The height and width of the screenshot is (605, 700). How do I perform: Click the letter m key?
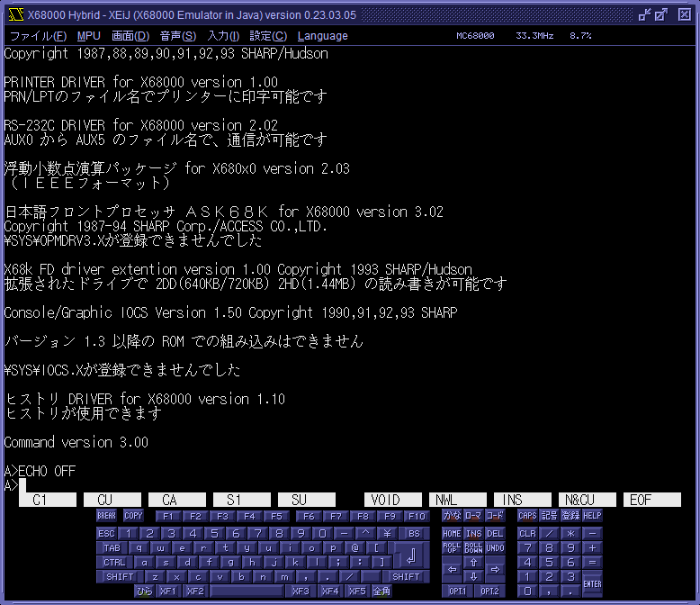point(284,577)
